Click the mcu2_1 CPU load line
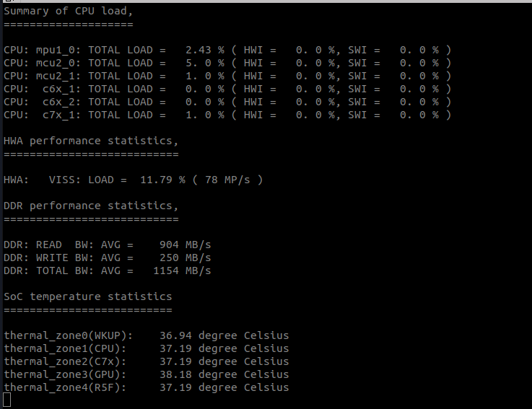This screenshot has height=409, width=532. click(227, 76)
